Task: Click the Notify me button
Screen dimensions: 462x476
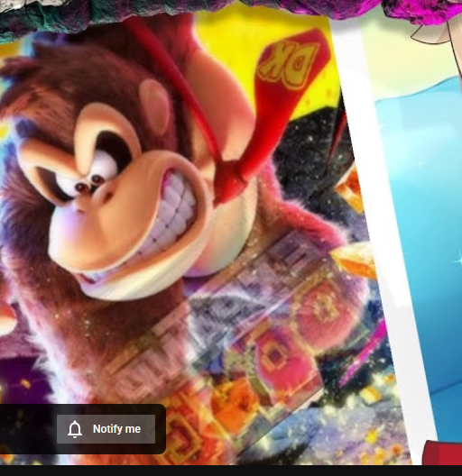Action: tap(106, 429)
